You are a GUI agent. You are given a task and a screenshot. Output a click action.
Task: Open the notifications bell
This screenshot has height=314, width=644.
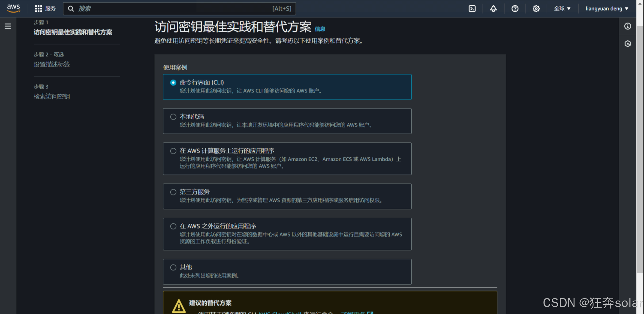pos(493,9)
